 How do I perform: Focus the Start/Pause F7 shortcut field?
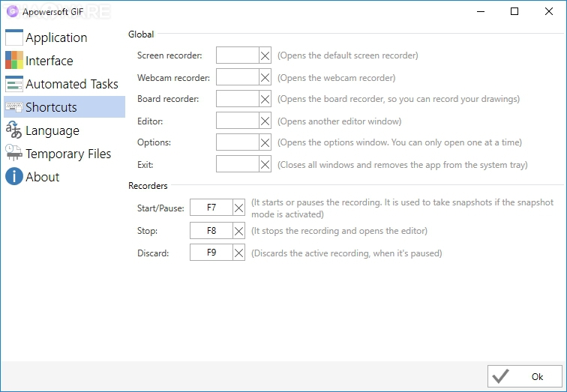[211, 208]
